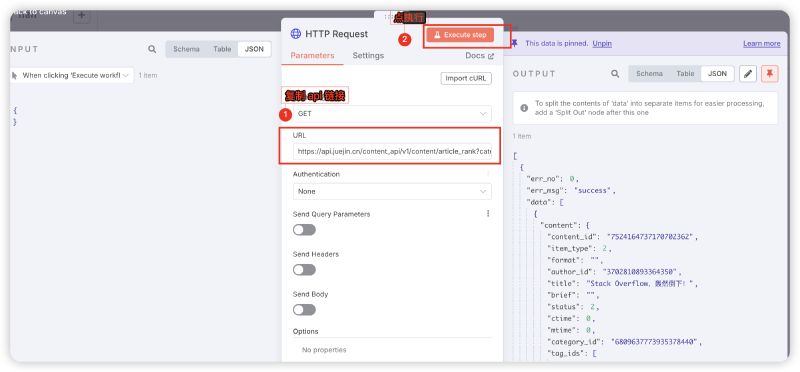Open the Docs link
Image resolution: width=800 pixels, height=372 pixels.
click(480, 56)
